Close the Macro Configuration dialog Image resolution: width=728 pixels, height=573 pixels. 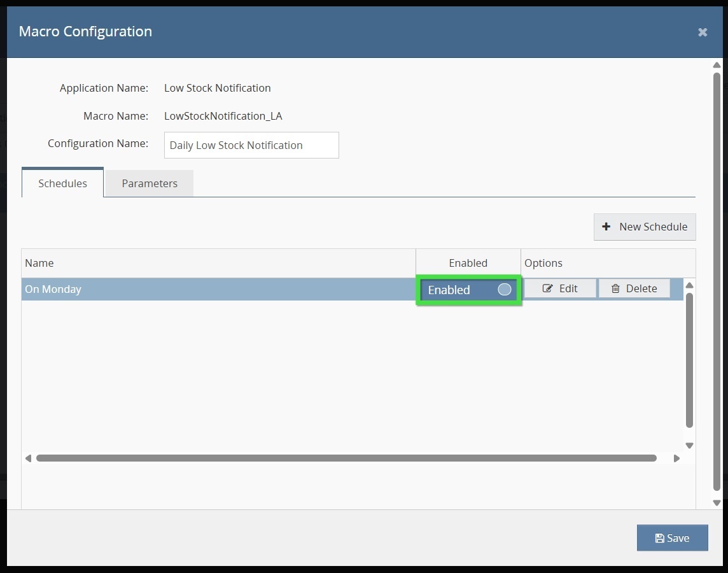(703, 32)
